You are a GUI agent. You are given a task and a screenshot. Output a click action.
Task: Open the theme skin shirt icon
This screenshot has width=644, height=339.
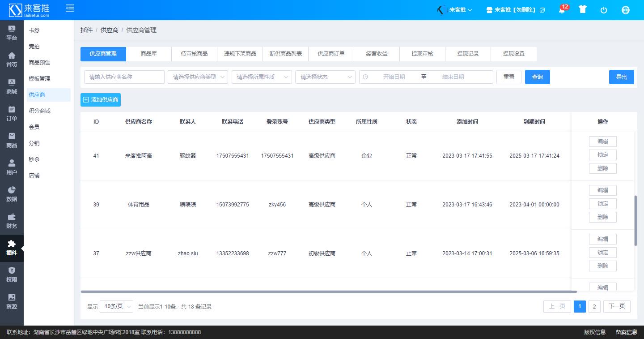click(582, 9)
